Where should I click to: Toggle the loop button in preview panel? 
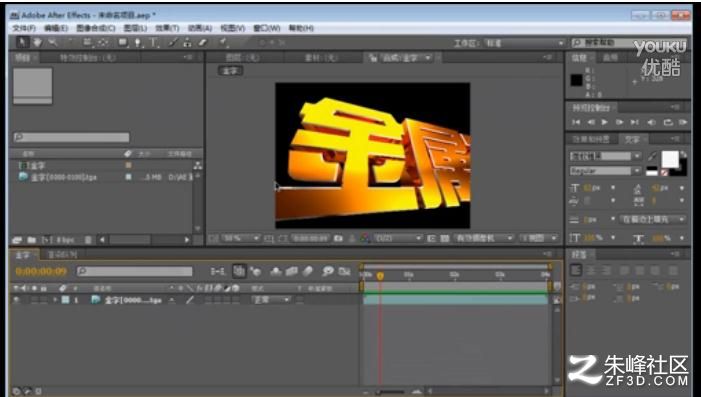tap(668, 122)
